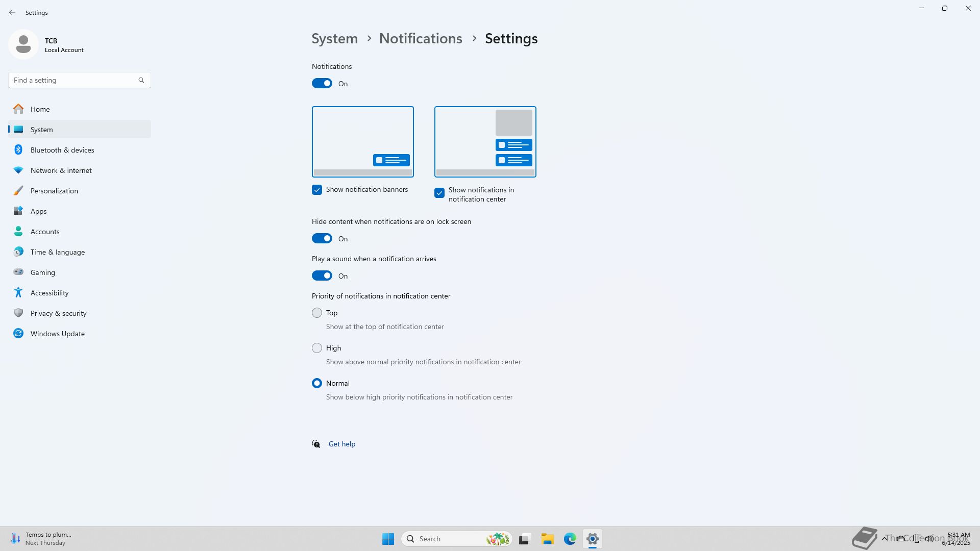
Task: Click the Windows Start button
Action: [x=388, y=539]
